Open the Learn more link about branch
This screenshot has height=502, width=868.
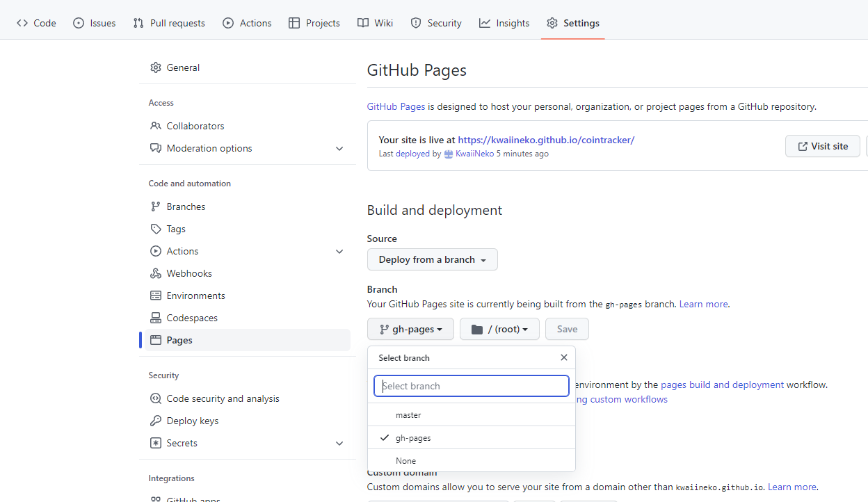click(x=704, y=304)
